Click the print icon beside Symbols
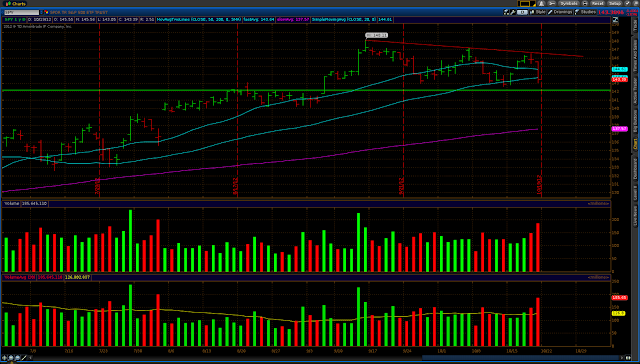Screen dimensions: 640x364 [585, 3]
